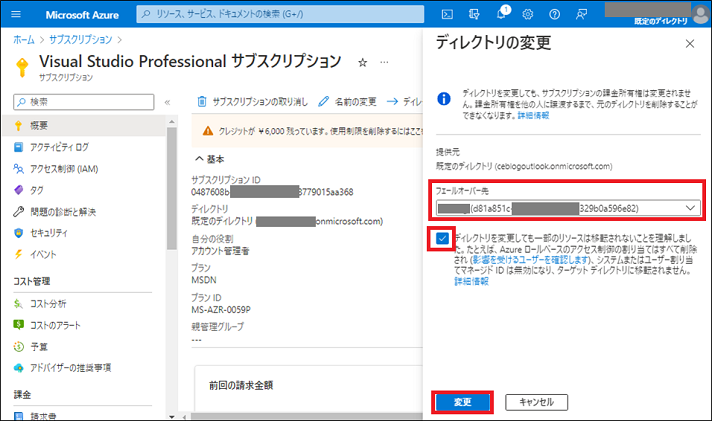Click the Microsoft Azure logo text

tap(82, 15)
